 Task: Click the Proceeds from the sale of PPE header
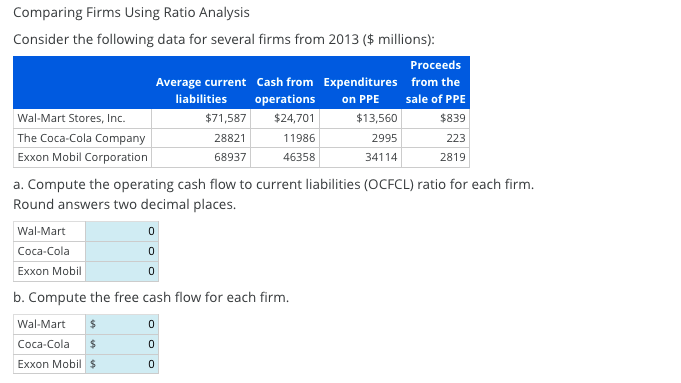coord(436,82)
